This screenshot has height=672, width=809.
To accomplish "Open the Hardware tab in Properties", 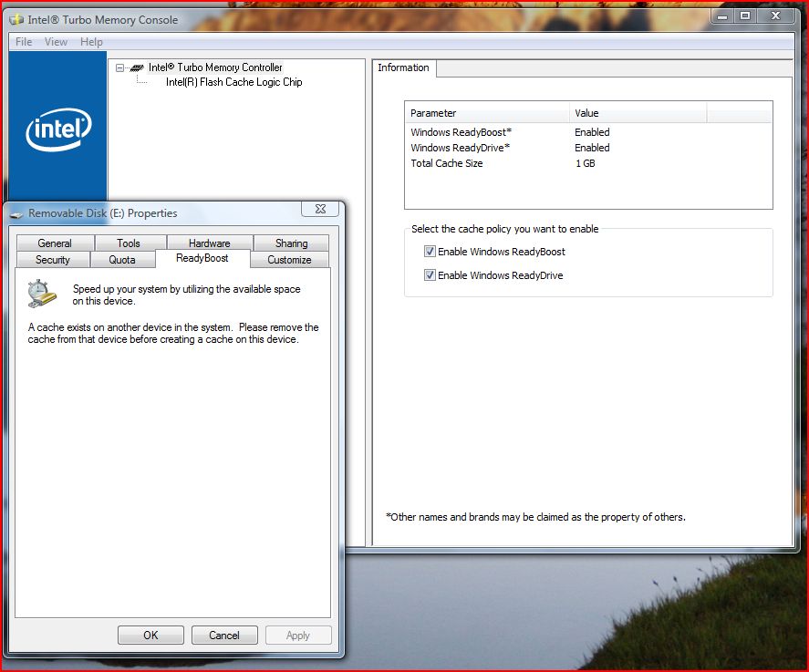I will click(x=210, y=243).
